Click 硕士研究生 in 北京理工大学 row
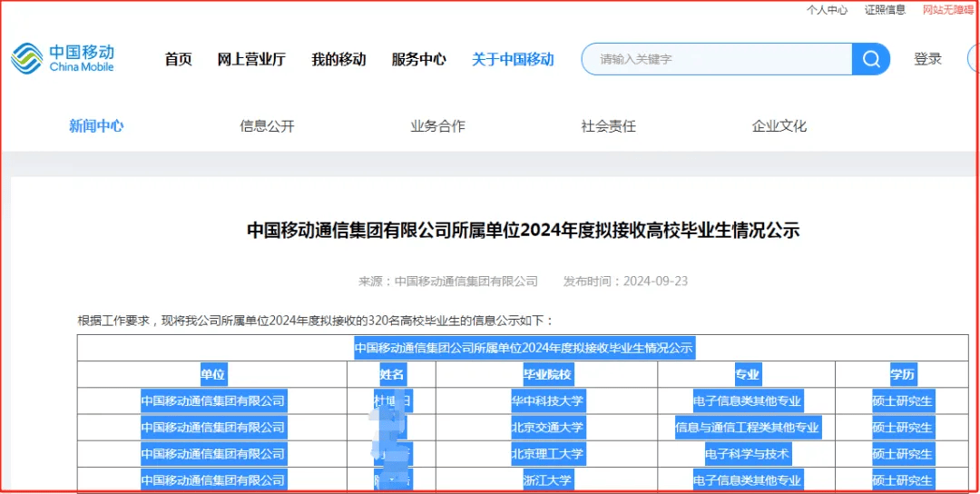The width and height of the screenshot is (980, 494). point(903,454)
